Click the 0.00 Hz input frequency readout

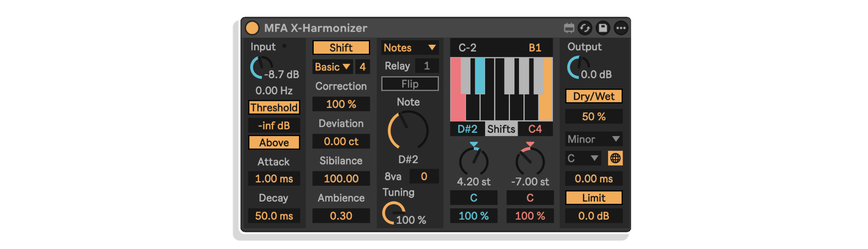pos(274,90)
